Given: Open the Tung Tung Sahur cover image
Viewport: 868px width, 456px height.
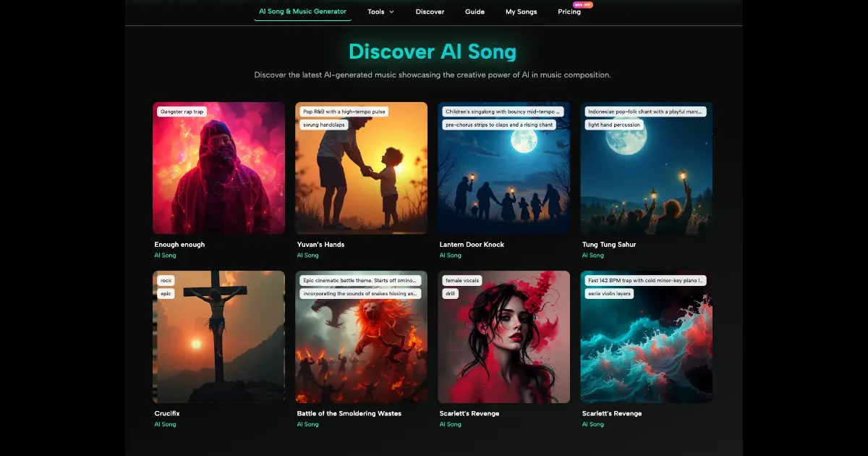Looking at the screenshot, I should 646,168.
